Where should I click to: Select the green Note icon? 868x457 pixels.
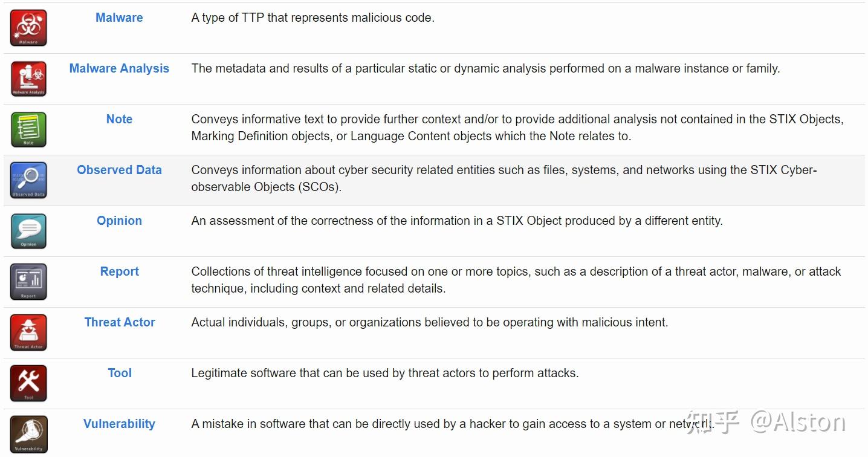pos(28,129)
